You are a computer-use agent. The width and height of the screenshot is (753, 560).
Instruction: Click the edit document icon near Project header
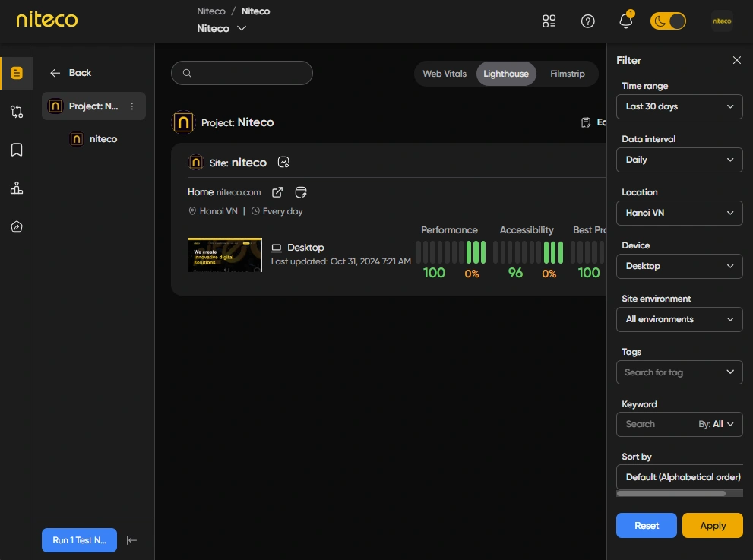click(585, 122)
